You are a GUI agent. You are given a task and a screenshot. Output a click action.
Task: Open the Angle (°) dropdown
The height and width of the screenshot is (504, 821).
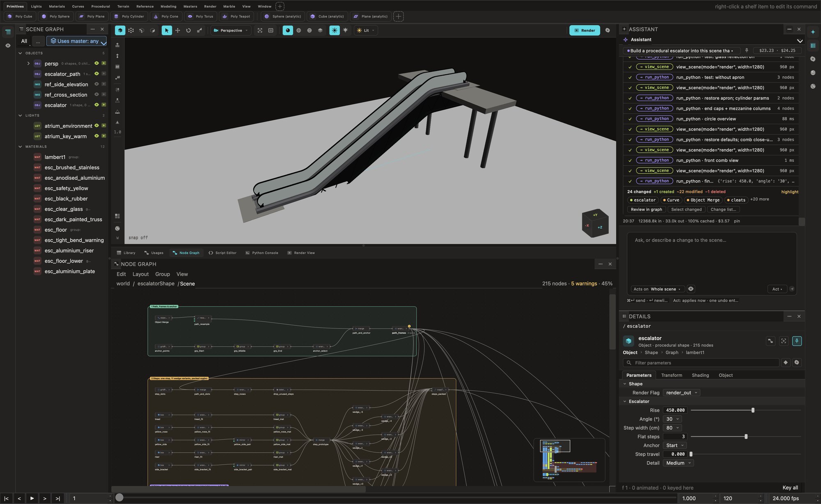tap(673, 419)
